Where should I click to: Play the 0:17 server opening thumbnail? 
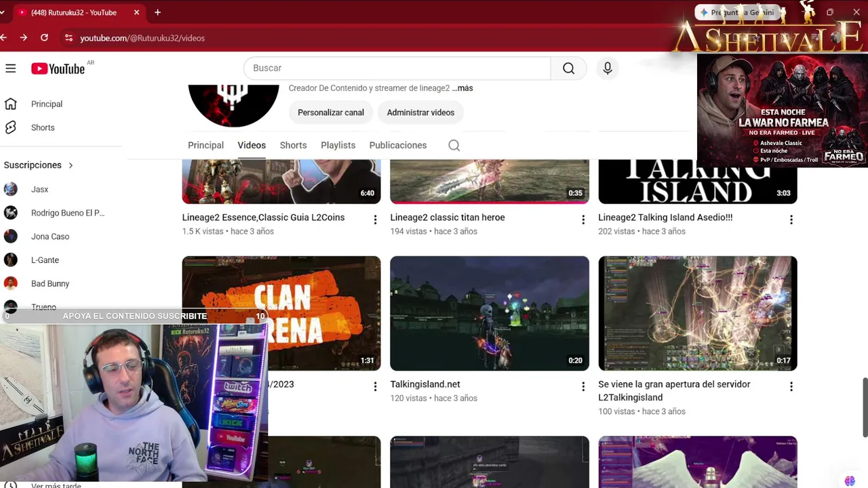point(698,313)
